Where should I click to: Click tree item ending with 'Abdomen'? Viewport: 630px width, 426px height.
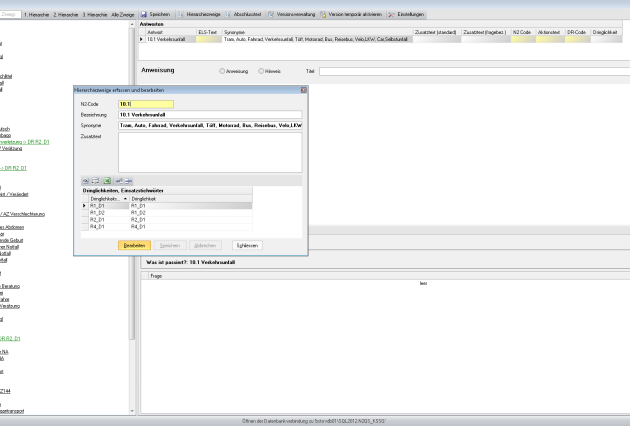(x=12, y=227)
